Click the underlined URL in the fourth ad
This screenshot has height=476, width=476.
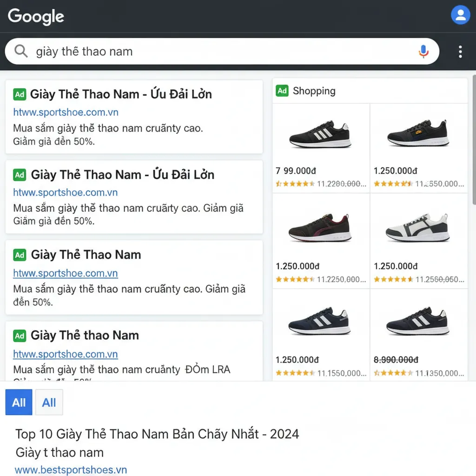[x=65, y=354]
